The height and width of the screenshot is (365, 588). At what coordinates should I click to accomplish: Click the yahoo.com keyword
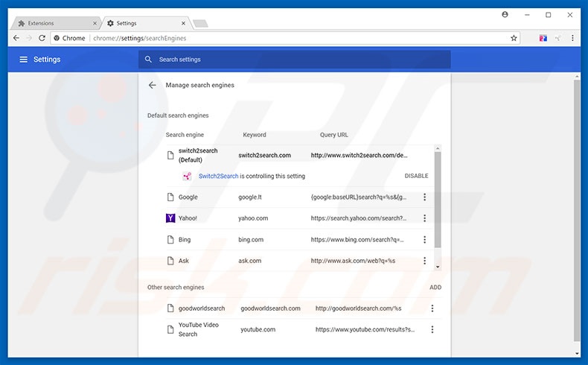pos(253,218)
